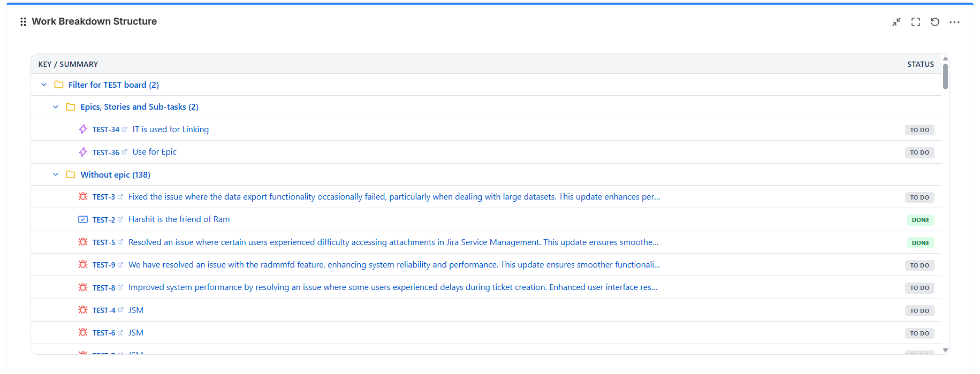Click the bug icon beside TEST-6
The image size is (980, 374).
tap(83, 332)
